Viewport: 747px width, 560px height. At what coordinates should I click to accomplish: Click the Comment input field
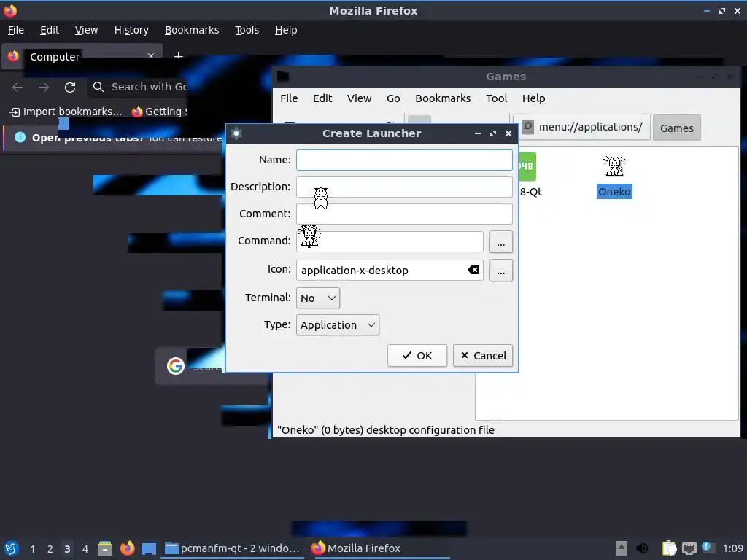coord(404,214)
